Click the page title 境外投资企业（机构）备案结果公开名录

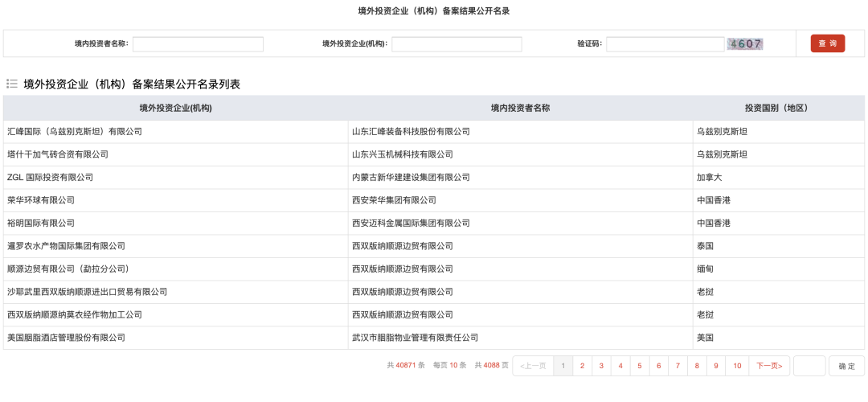[433, 11]
